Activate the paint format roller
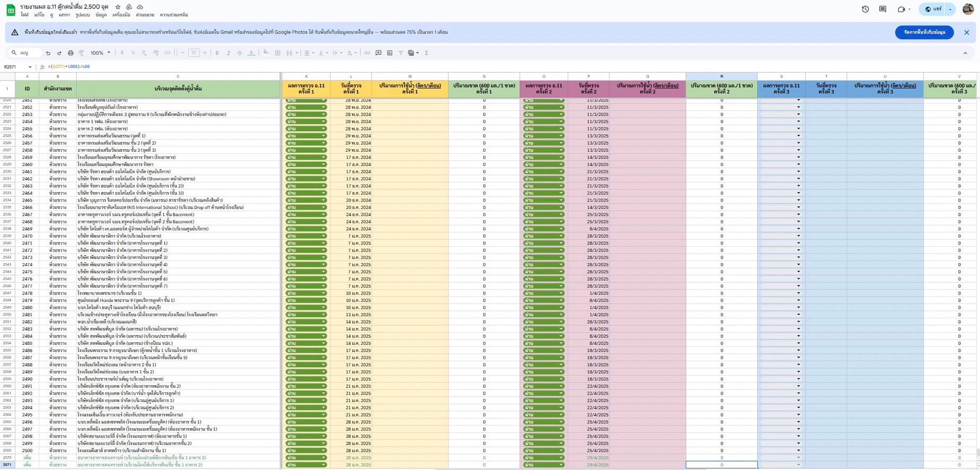 point(81,53)
